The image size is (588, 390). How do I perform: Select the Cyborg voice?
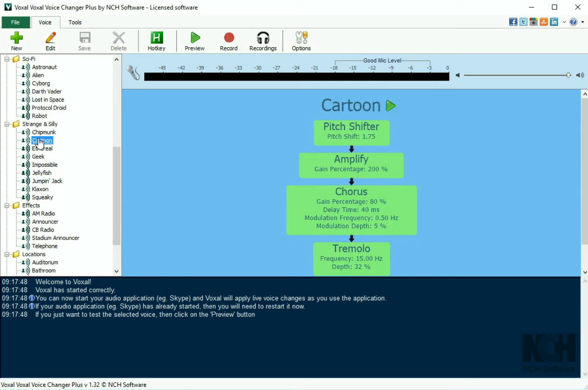point(41,83)
